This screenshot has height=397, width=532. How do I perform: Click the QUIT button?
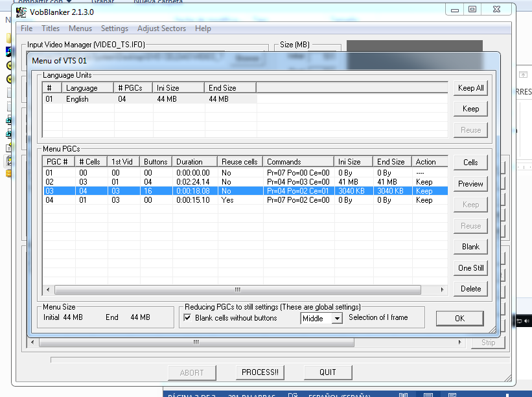coord(328,372)
